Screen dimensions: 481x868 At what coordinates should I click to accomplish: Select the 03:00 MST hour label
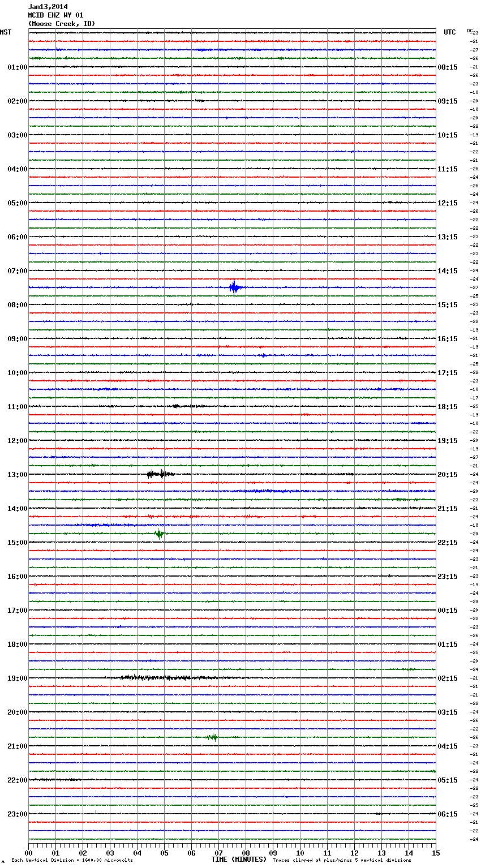(x=18, y=135)
